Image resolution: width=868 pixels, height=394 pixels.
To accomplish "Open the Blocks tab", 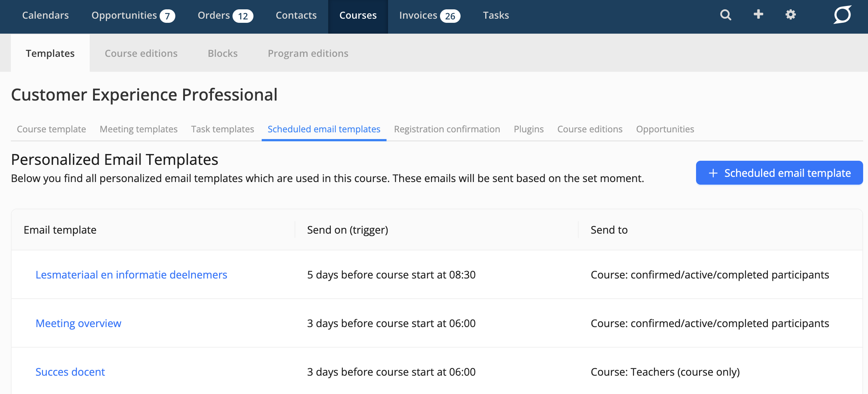I will [223, 53].
